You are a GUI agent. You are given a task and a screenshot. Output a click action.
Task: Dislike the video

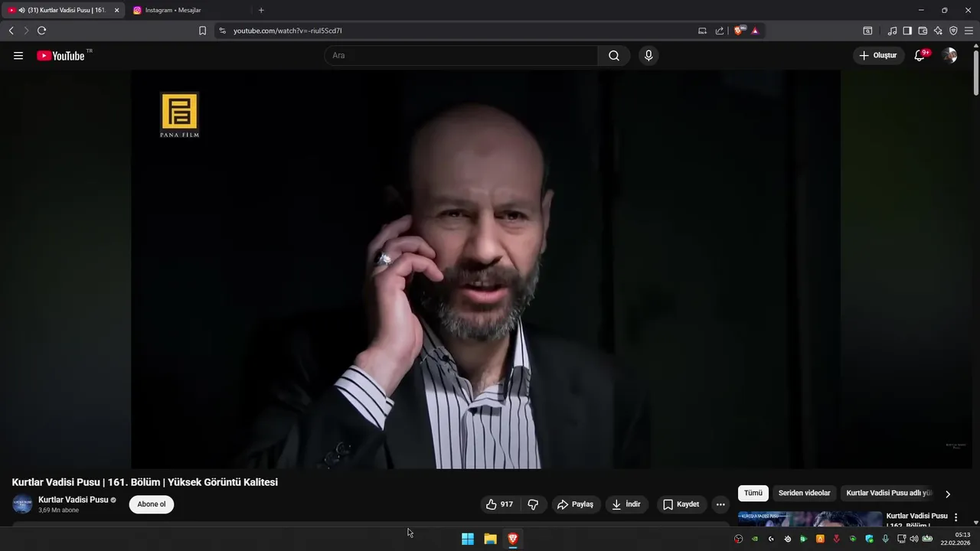(x=534, y=504)
